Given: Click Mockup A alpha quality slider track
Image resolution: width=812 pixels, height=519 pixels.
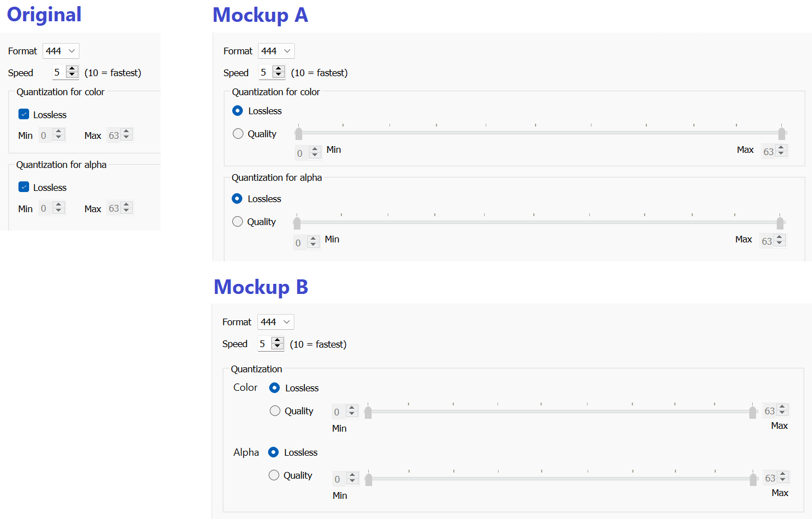Looking at the screenshot, I should pos(537,222).
